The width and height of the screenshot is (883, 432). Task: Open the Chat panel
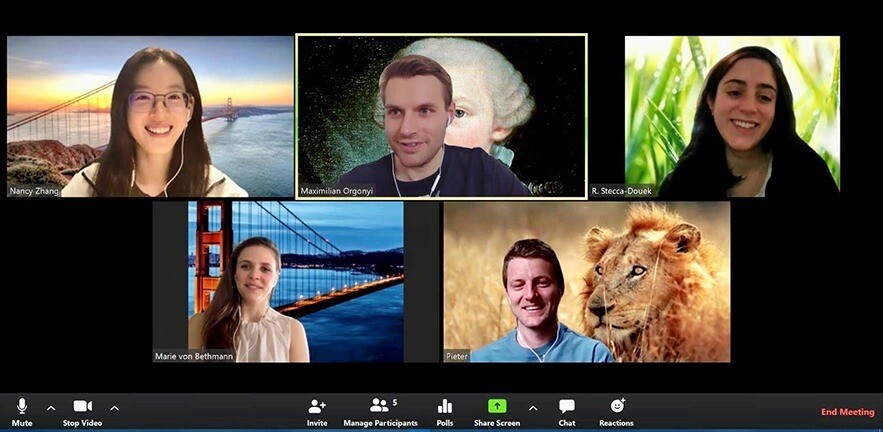(x=567, y=407)
